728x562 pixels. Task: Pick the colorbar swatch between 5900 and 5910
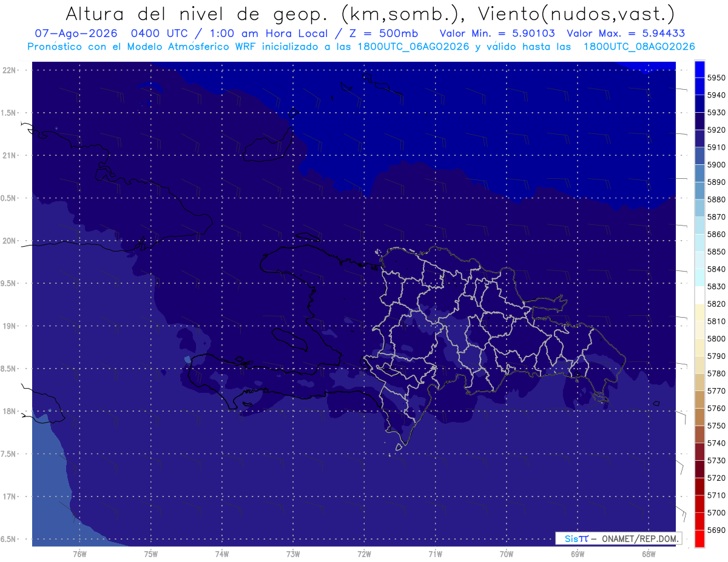699,156
